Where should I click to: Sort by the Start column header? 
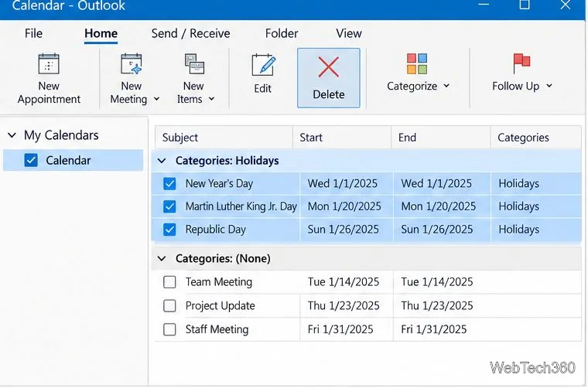[x=342, y=138]
